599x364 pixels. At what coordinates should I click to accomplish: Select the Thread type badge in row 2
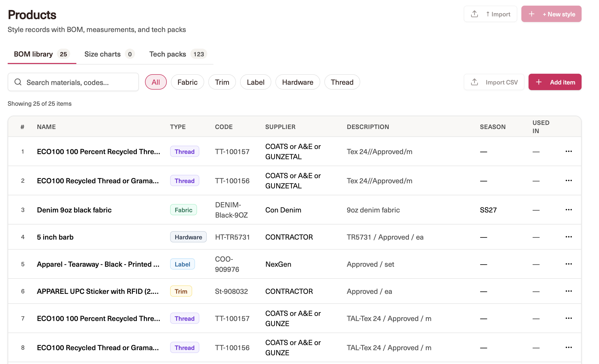click(x=184, y=181)
